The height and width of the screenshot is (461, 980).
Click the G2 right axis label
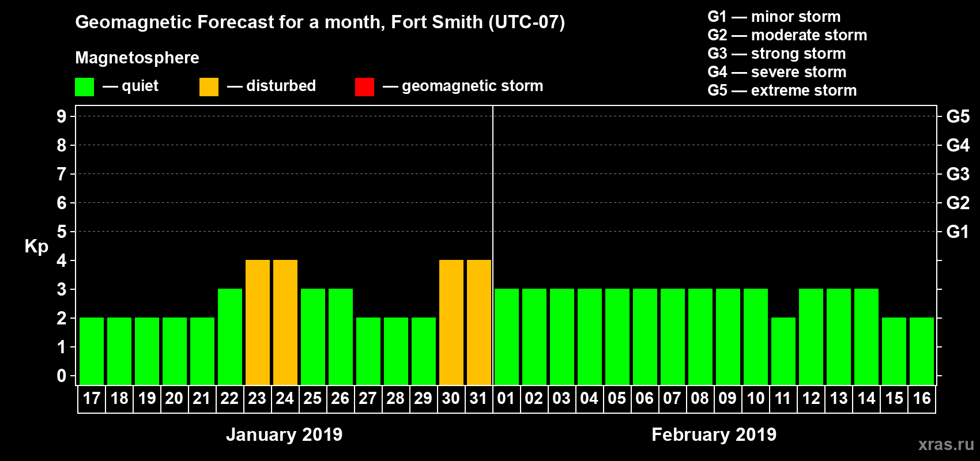pyautogui.click(x=958, y=203)
